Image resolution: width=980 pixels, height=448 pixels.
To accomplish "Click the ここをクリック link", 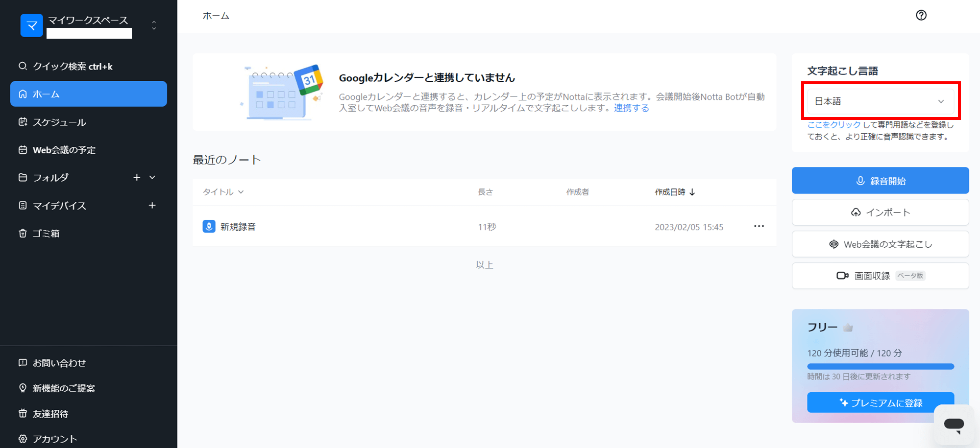I will click(x=833, y=125).
